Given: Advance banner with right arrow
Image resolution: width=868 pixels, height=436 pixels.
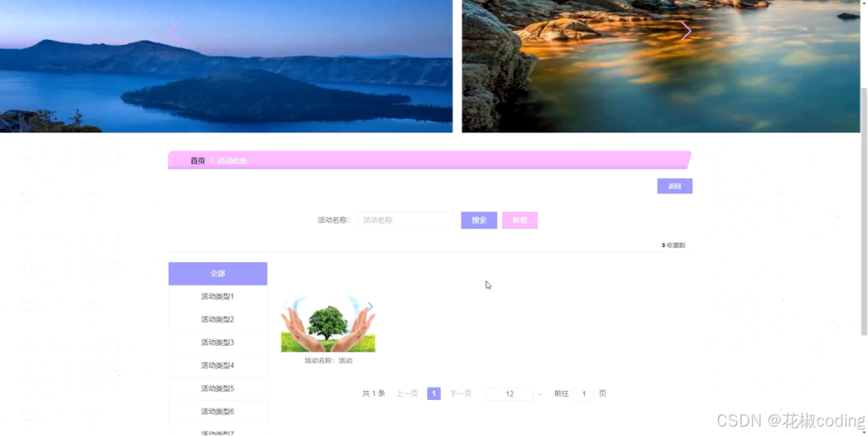Looking at the screenshot, I should 686,31.
